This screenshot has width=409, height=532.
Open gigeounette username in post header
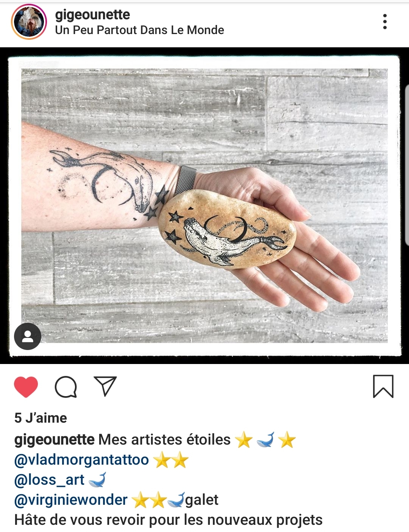pos(92,15)
